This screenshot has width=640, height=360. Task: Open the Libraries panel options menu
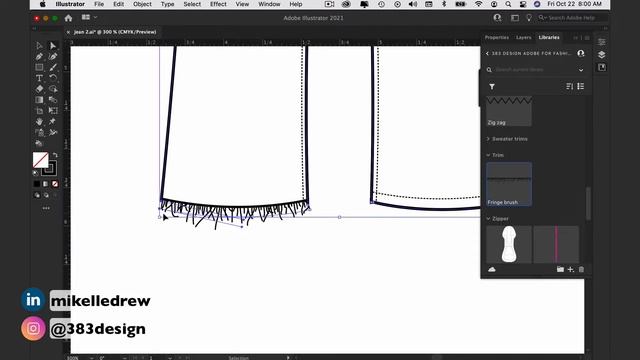[x=587, y=38]
